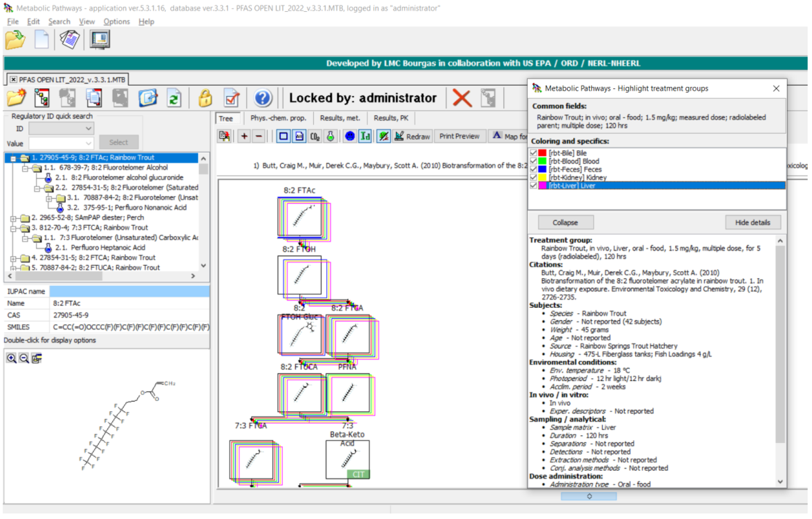Click the red X delete icon
Viewport: 812px width, 519px height.
click(462, 98)
